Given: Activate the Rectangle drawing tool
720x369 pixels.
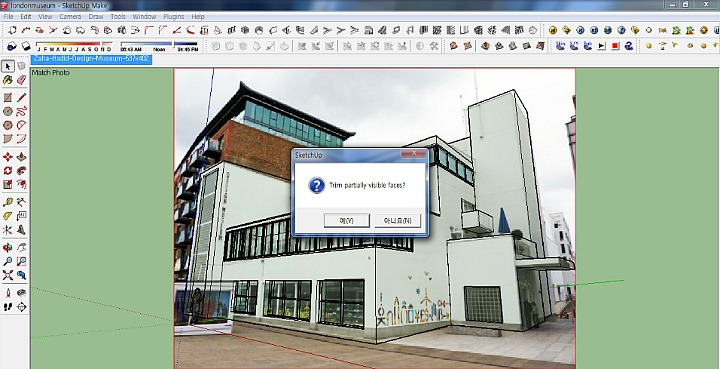Looking at the screenshot, I should pos(8,98).
